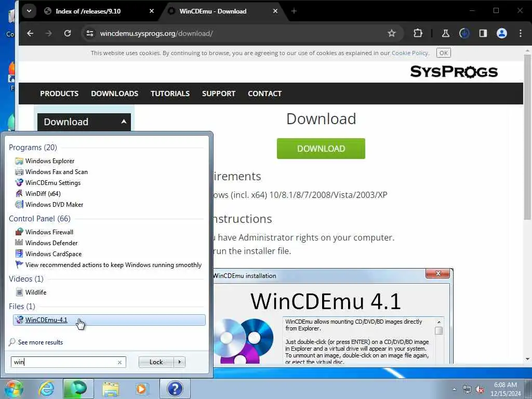Viewport: 532px width, 399px height.
Task: Open Chrome Labs flask icon
Action: (x=445, y=33)
